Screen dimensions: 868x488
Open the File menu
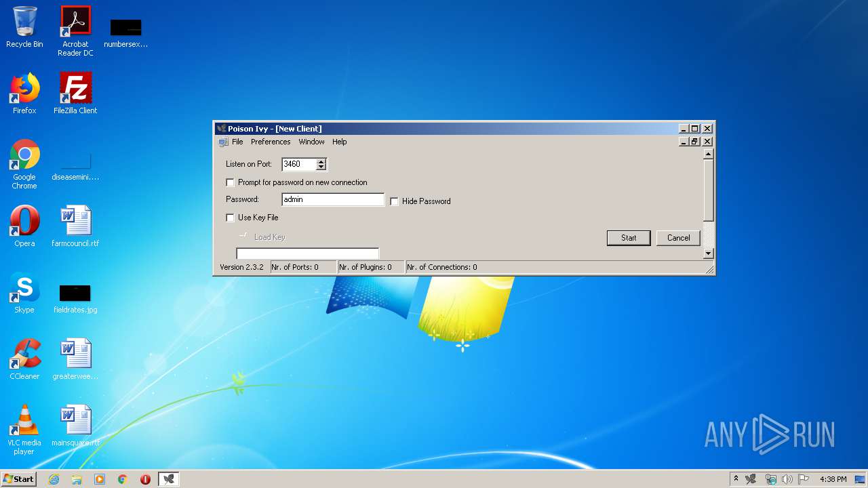(x=237, y=142)
